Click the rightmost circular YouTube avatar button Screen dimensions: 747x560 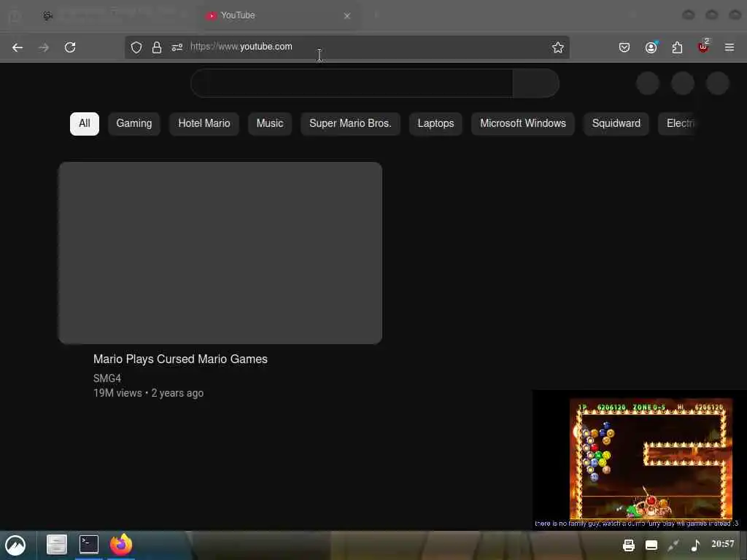pyautogui.click(x=718, y=83)
